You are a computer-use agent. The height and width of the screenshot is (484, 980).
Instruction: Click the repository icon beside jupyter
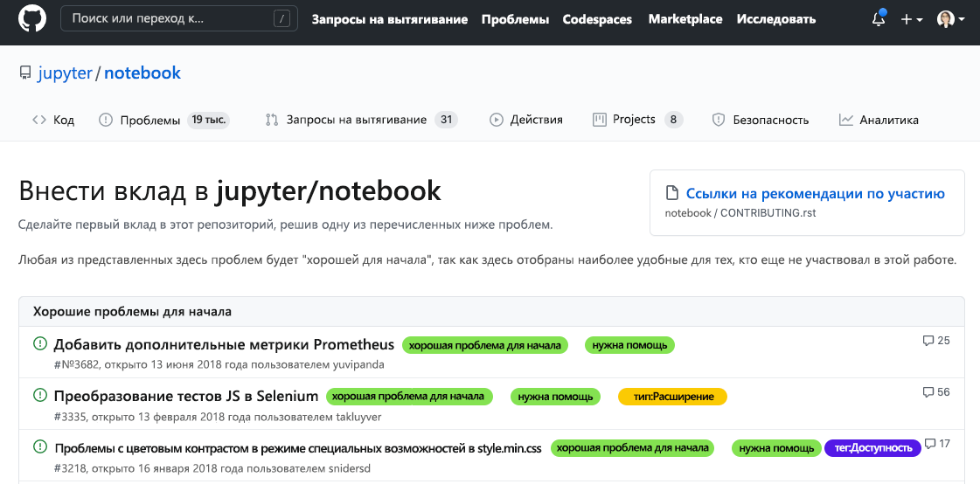point(25,73)
